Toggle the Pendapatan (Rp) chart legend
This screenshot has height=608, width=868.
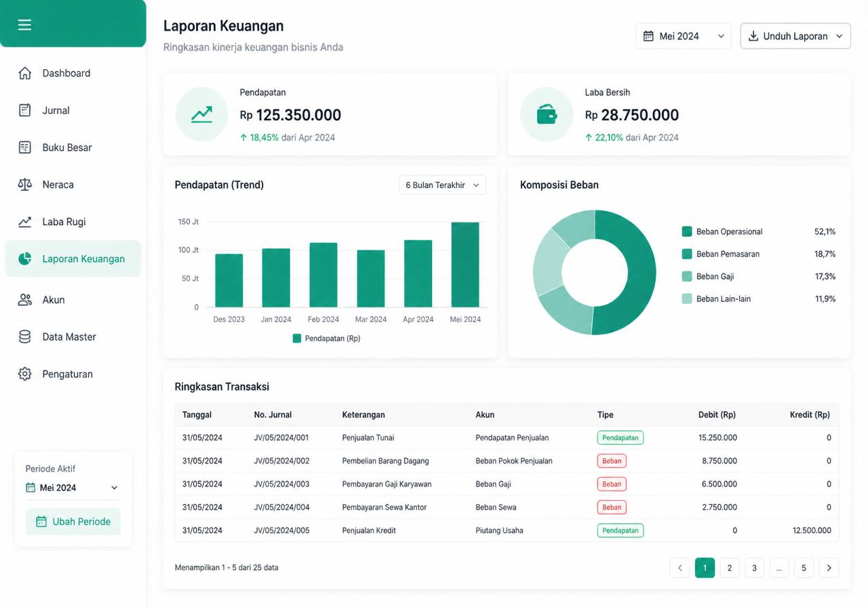(x=326, y=338)
